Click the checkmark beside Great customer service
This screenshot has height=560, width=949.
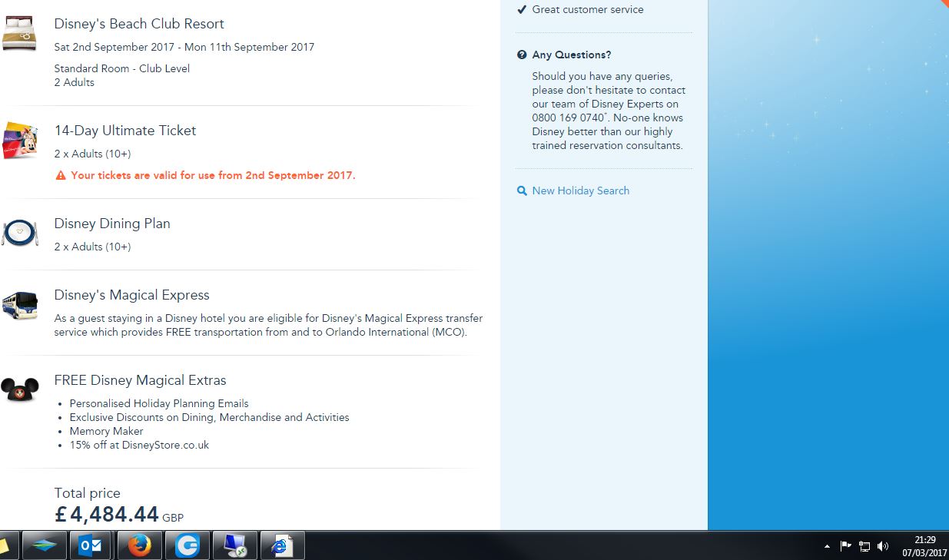522,9
